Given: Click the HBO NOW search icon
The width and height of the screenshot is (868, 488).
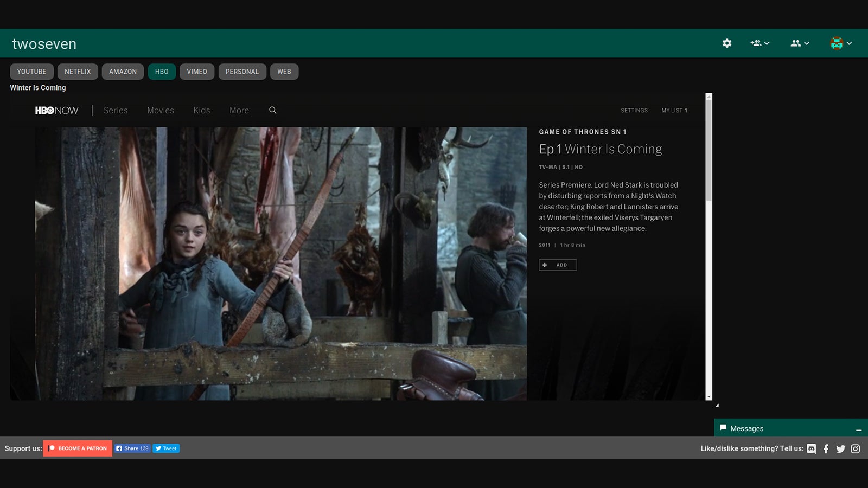Looking at the screenshot, I should click(x=273, y=110).
